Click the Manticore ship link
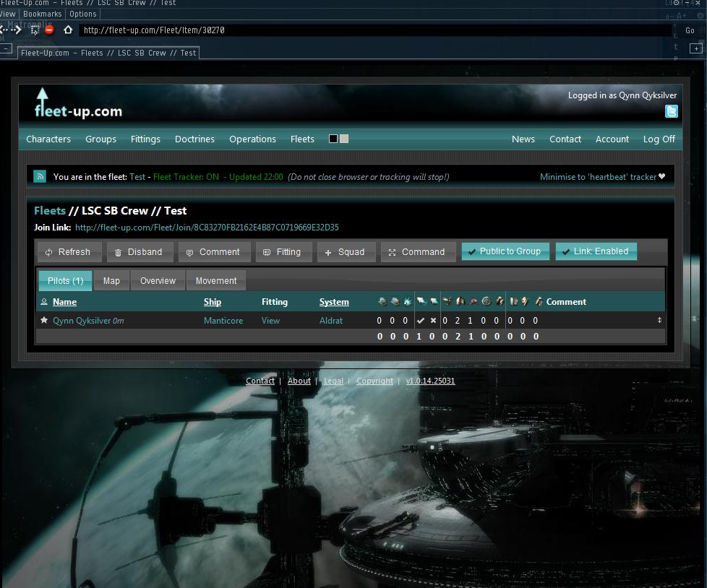 (x=223, y=320)
